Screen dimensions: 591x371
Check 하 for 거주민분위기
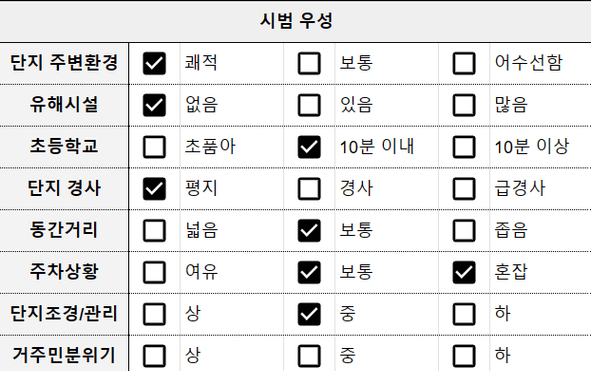464,356
